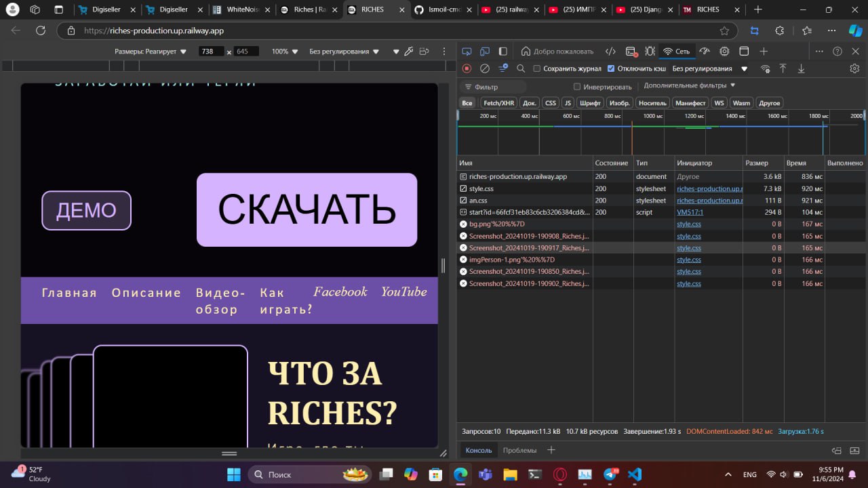Switch to the Проблемы tab
The width and height of the screenshot is (868, 488).
coord(519,450)
